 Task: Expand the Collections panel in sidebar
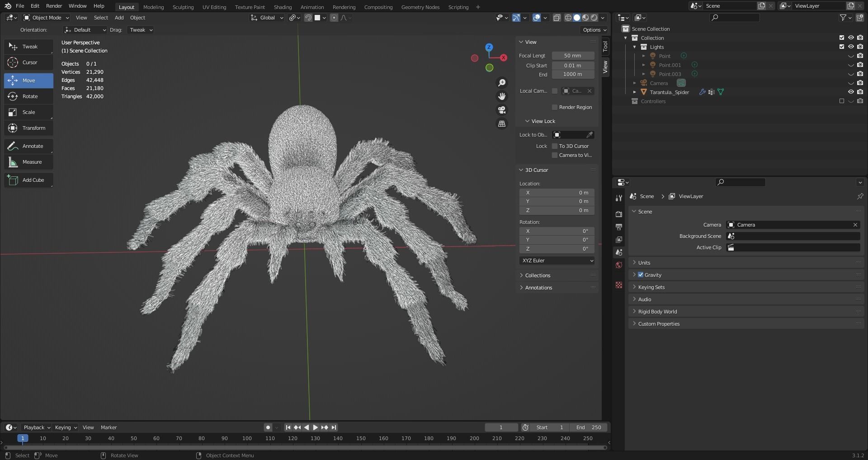tap(538, 275)
